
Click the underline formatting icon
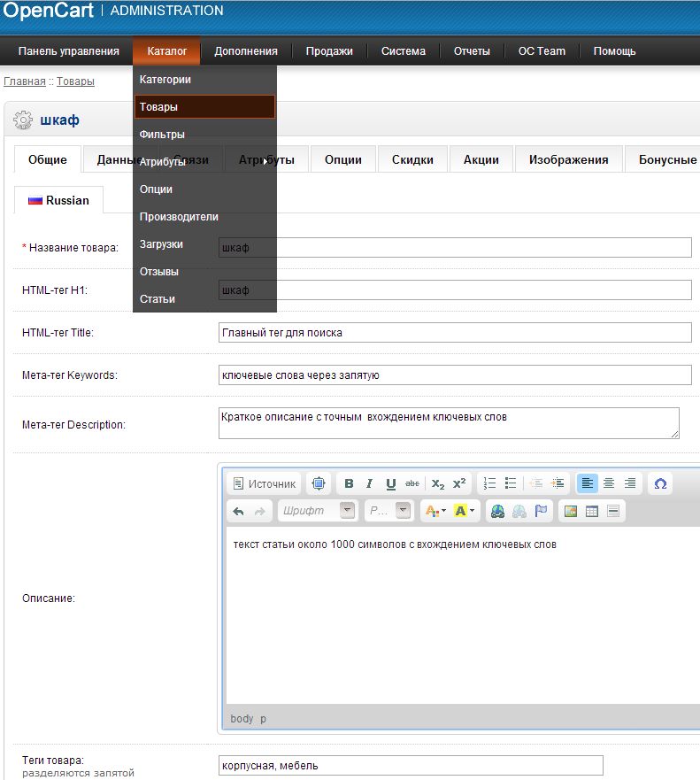(x=390, y=483)
